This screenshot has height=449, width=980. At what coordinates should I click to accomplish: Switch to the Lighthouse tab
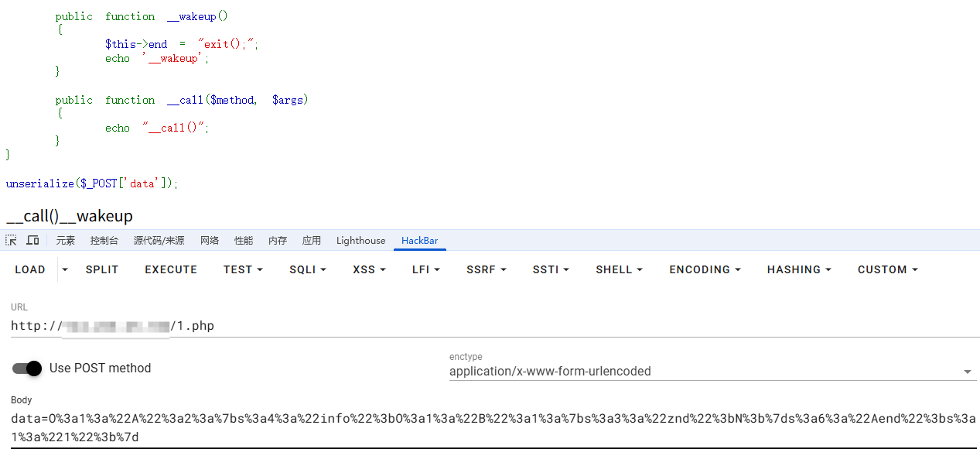coord(360,241)
